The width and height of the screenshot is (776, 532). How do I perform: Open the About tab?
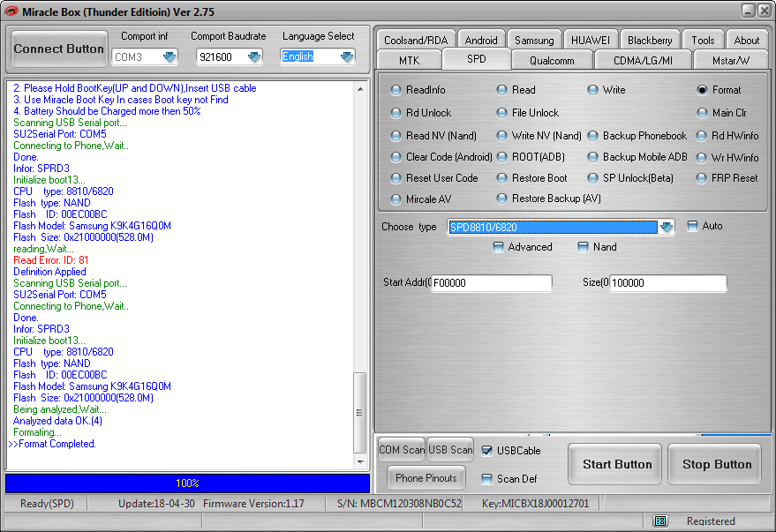(x=746, y=40)
